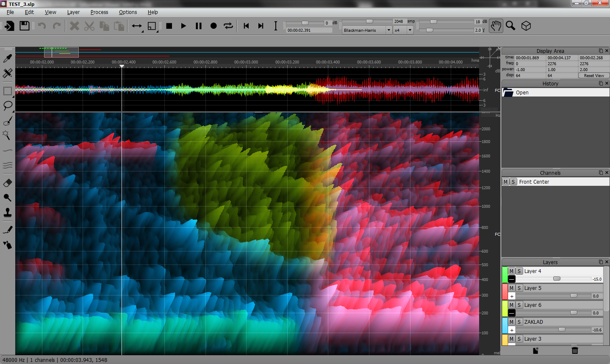The width and height of the screenshot is (610, 364).
Task: Select the magnifier zoom tool in toolbar
Action: (510, 26)
